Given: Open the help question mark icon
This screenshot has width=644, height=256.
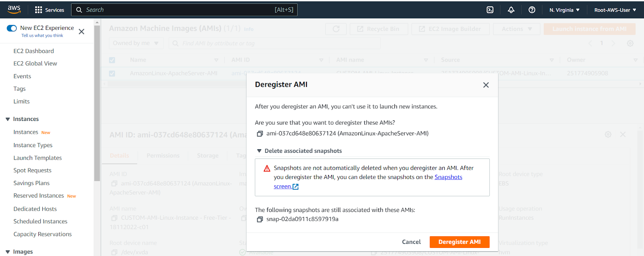Looking at the screenshot, I should (x=532, y=10).
